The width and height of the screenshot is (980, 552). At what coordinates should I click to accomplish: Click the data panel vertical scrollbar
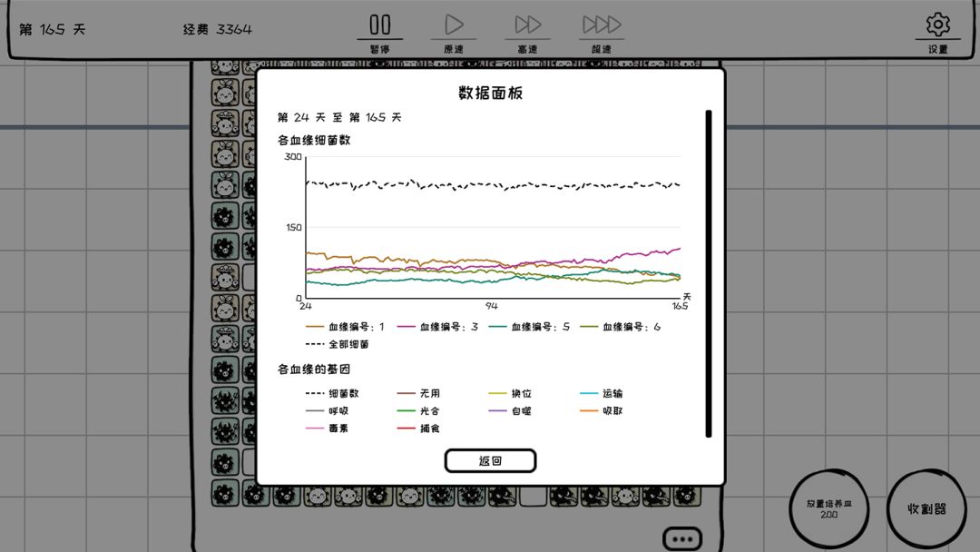click(x=709, y=274)
